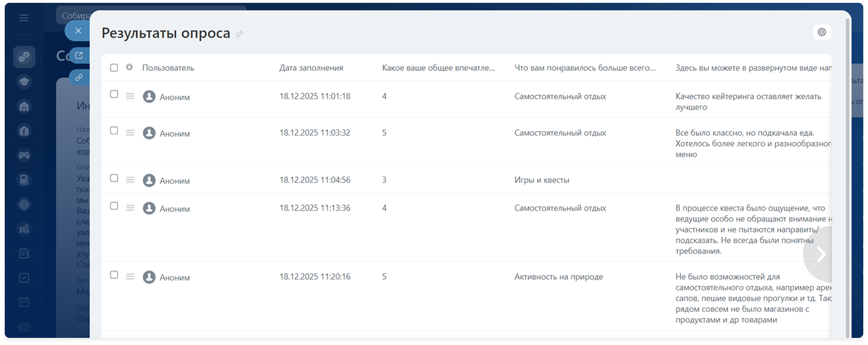
Task: Open settings gear in results panel corner
Action: pyautogui.click(x=822, y=32)
